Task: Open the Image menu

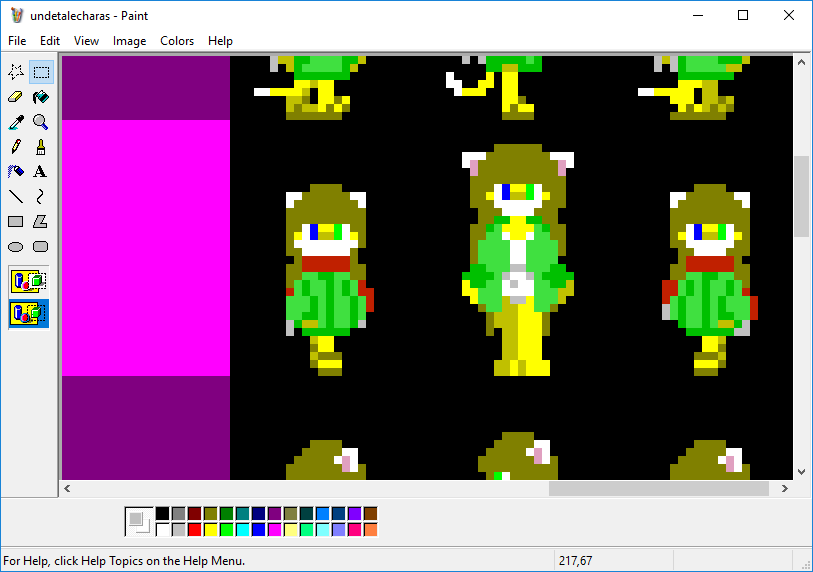Action: pos(130,41)
